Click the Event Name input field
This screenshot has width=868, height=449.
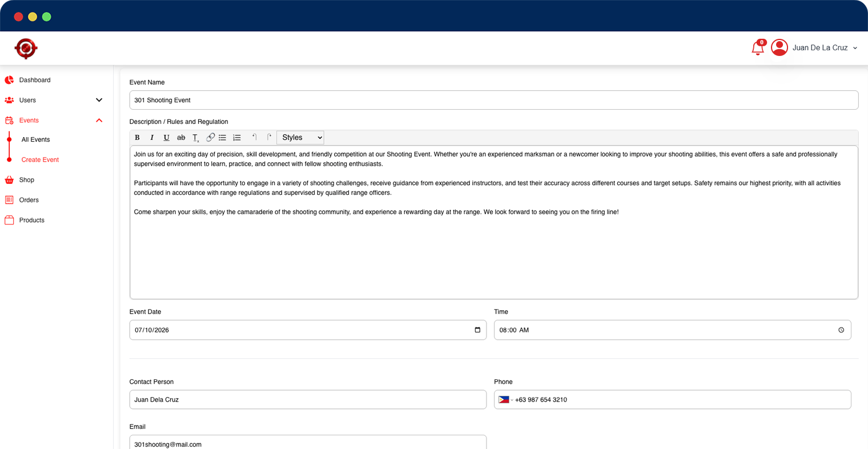click(x=494, y=100)
